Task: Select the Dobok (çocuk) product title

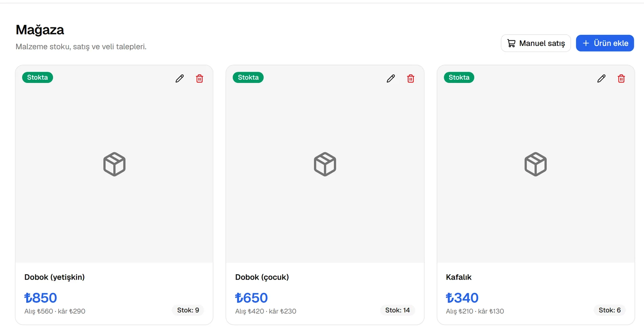Action: point(262,277)
